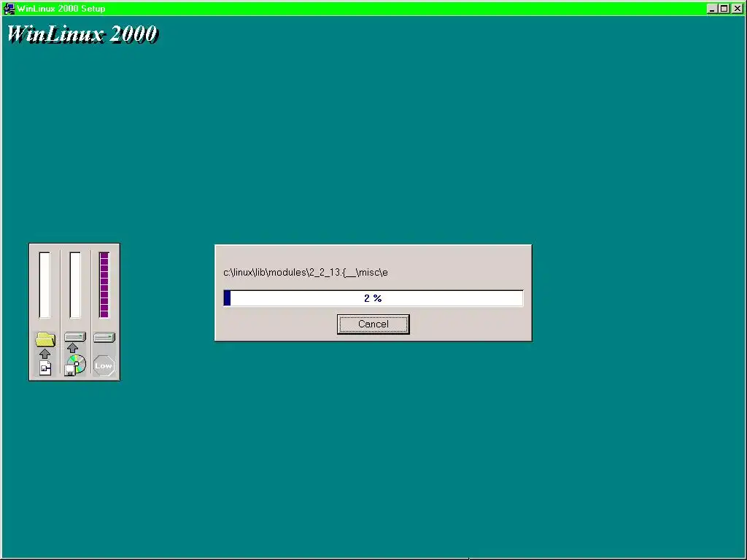The width and height of the screenshot is (747, 560).
Task: Click the empty file copy gauge above the folder
Action: (x=44, y=285)
